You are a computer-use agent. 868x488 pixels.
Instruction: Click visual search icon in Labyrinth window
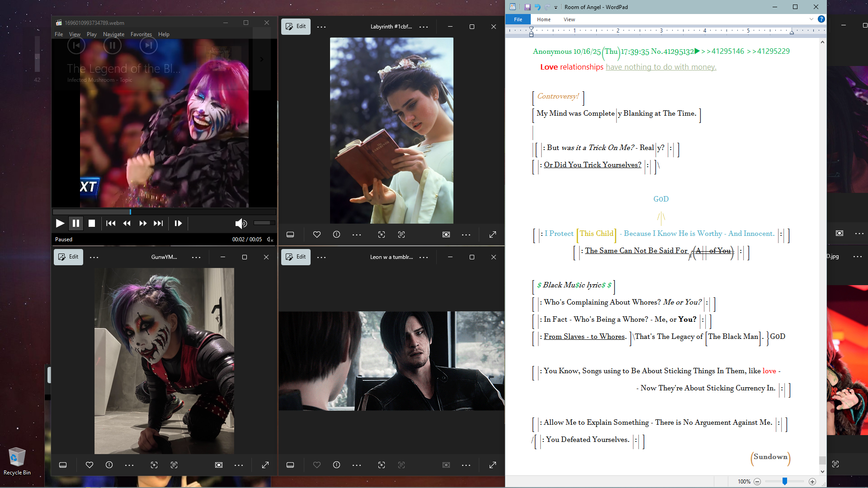coord(382,235)
